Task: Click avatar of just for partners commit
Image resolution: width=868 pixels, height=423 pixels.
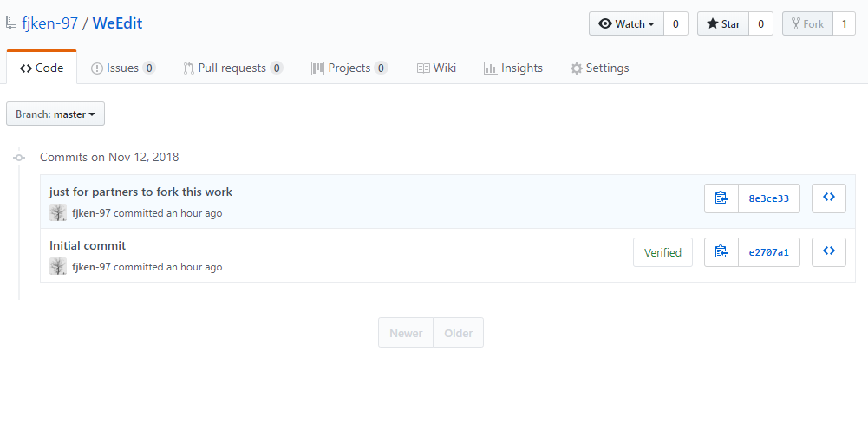Action: point(58,212)
